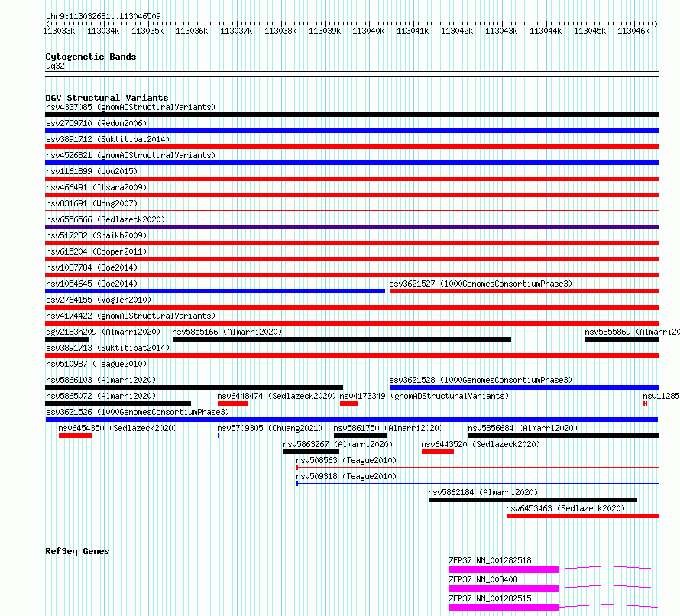Click nsv1161899 (Lou2015) label
The image size is (680, 616).
coord(92,171)
